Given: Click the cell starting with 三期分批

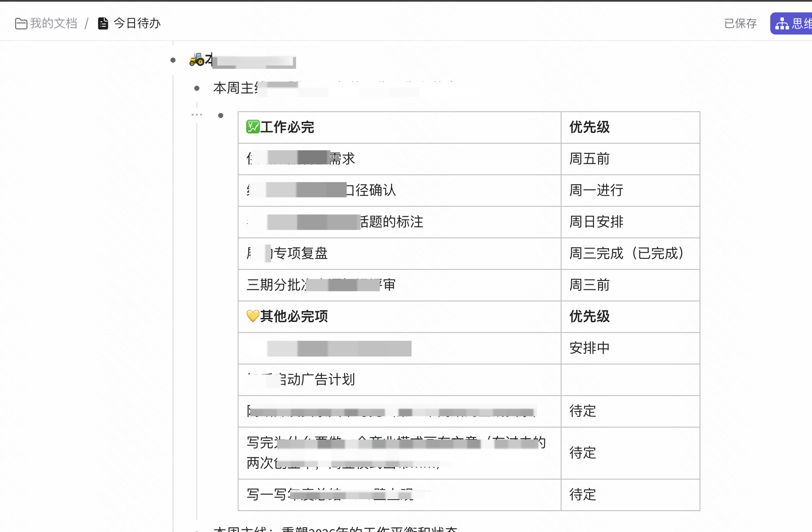Looking at the screenshot, I should tap(400, 285).
